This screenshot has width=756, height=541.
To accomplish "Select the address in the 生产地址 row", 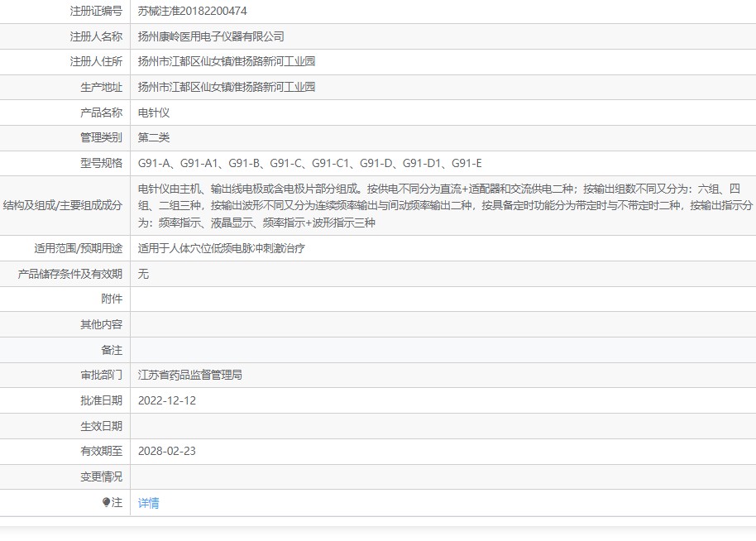I will coord(227,87).
